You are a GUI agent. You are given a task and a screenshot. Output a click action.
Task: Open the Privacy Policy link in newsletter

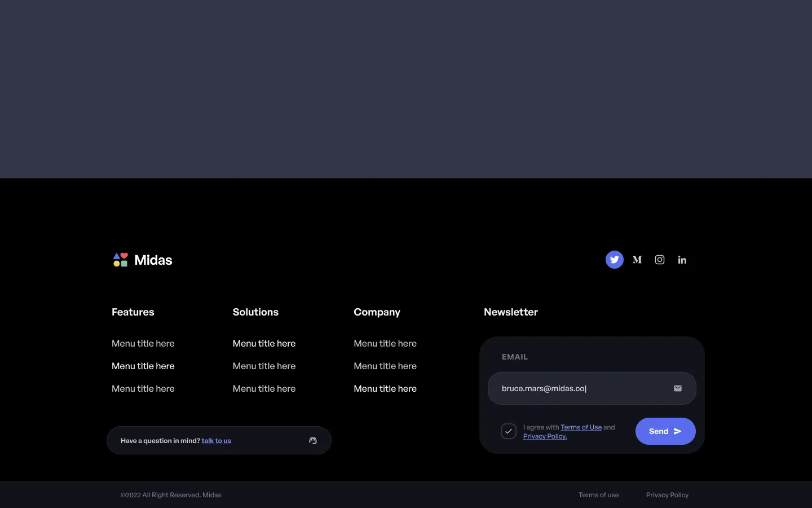click(545, 436)
